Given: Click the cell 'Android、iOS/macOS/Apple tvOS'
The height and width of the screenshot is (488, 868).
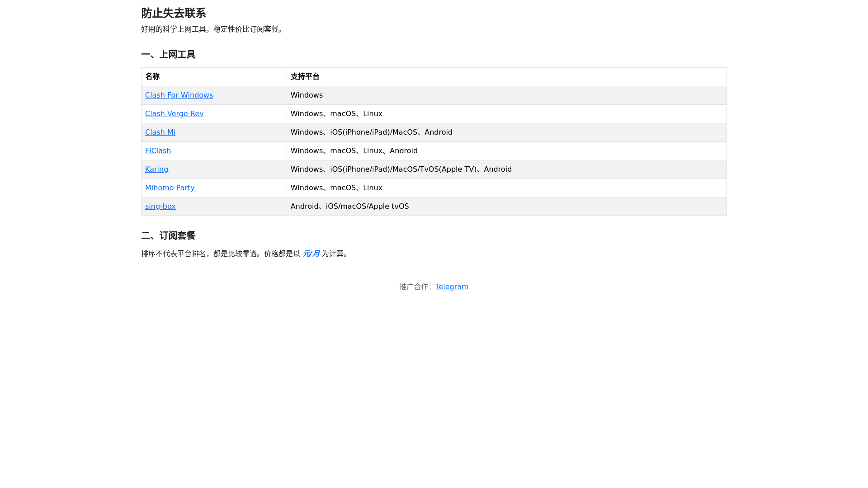Looking at the screenshot, I should [507, 206].
